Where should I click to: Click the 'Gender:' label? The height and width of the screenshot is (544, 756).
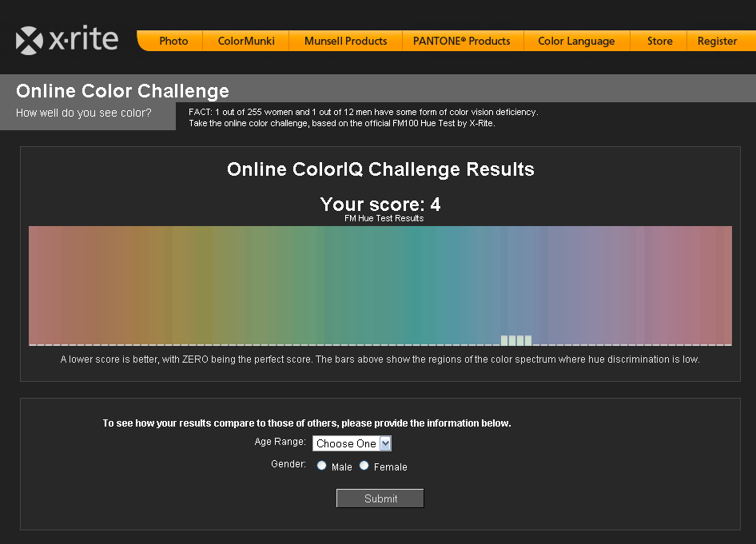click(288, 464)
